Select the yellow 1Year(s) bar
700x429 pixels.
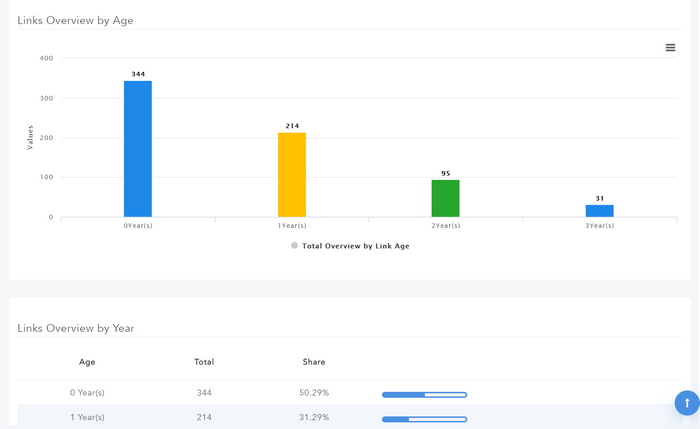292,175
